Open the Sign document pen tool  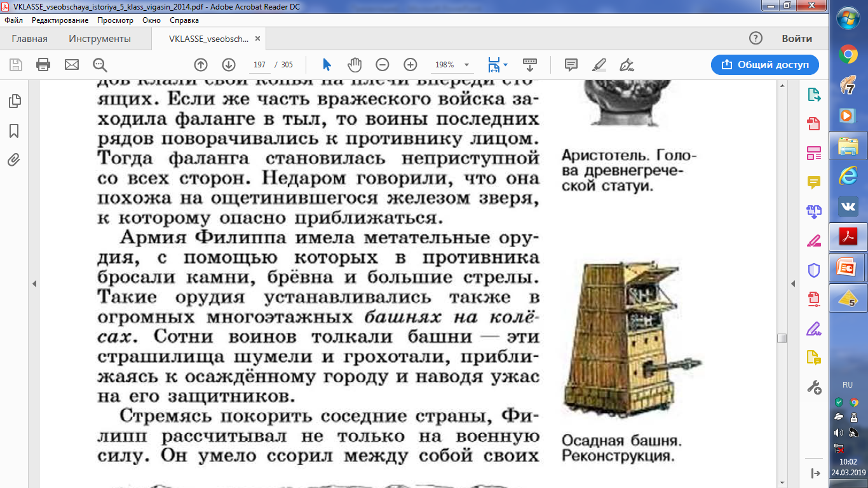point(627,64)
